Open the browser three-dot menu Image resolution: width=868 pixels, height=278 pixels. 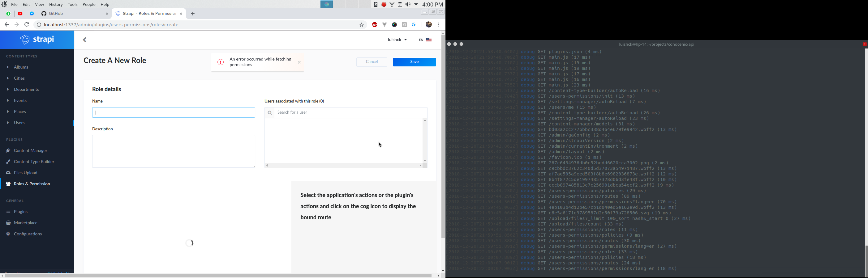439,25
